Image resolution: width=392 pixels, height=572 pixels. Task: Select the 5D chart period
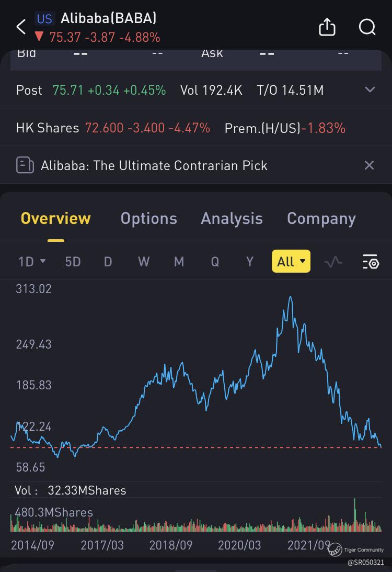73,262
